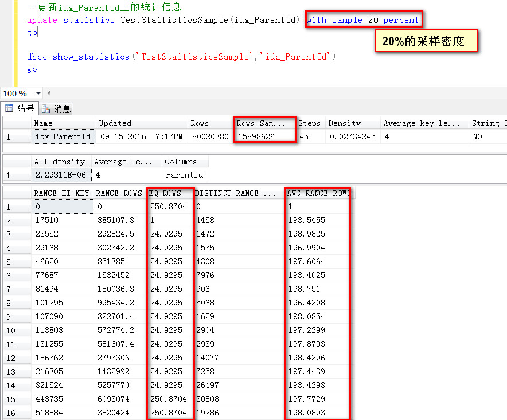Click the messages icon on 消息 tab
The height and width of the screenshot is (420, 507).
(46, 109)
